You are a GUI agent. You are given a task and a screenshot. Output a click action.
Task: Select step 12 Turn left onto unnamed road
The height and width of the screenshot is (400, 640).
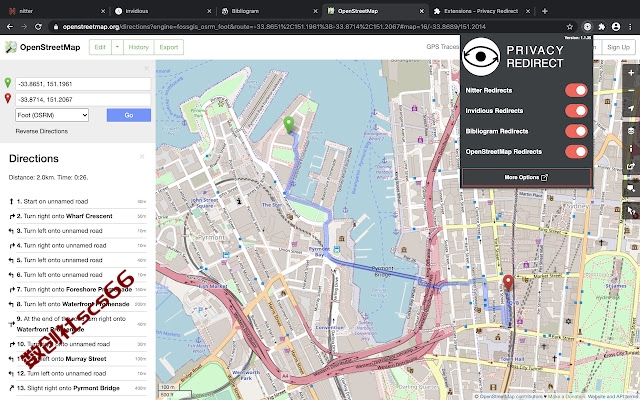78,373
